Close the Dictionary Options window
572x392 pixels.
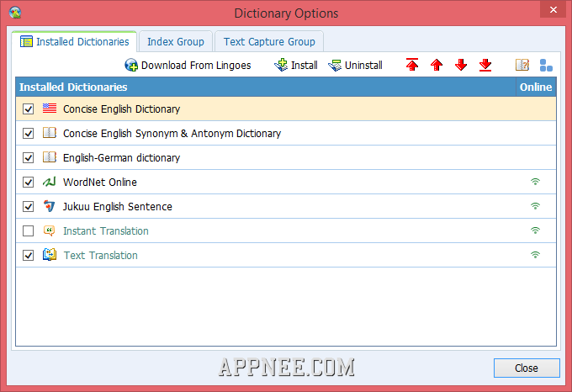pyautogui.click(x=553, y=9)
